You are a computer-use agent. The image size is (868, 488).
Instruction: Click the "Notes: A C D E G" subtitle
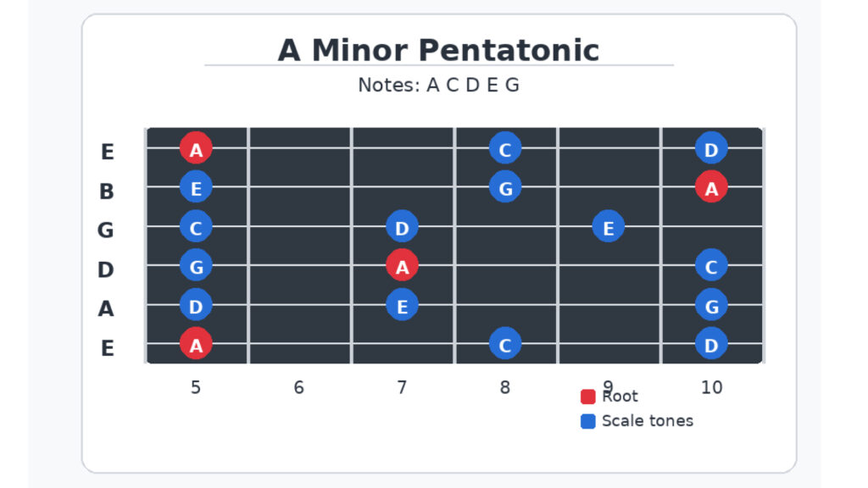438,85
